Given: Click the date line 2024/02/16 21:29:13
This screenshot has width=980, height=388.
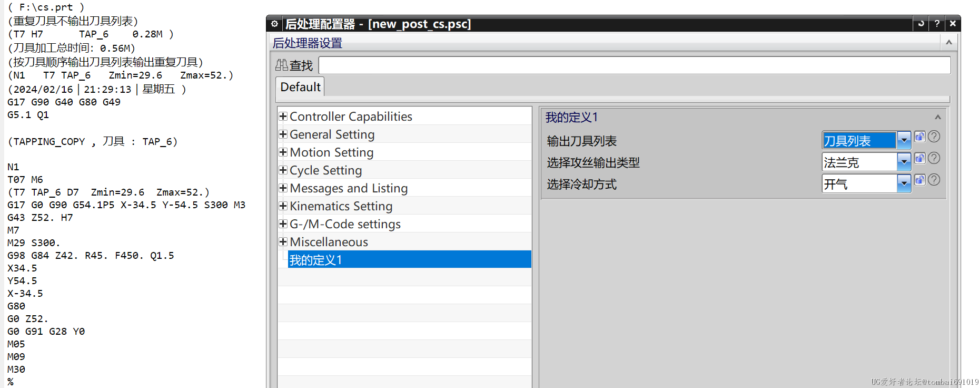Looking at the screenshot, I should click(97, 89).
